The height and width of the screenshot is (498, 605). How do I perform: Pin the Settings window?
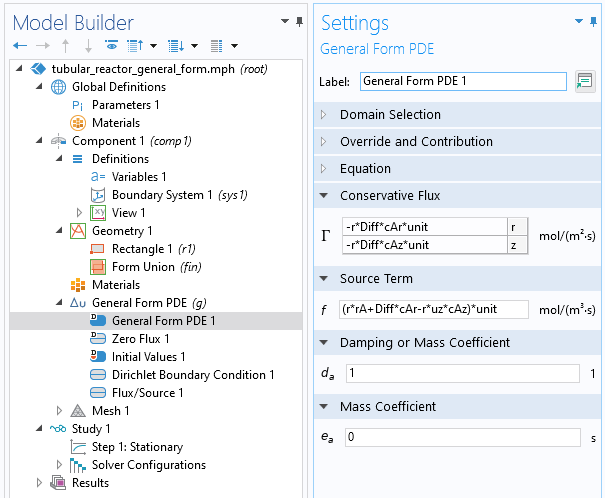click(x=593, y=21)
